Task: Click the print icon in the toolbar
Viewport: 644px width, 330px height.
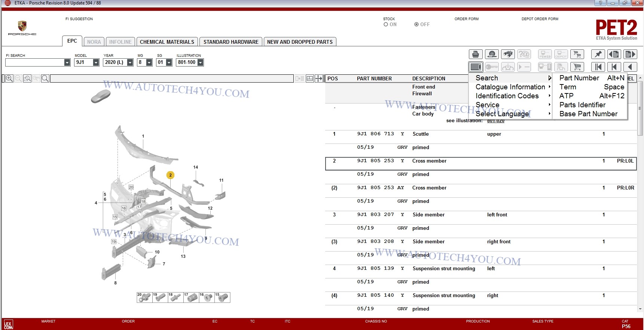Action: coord(476,54)
